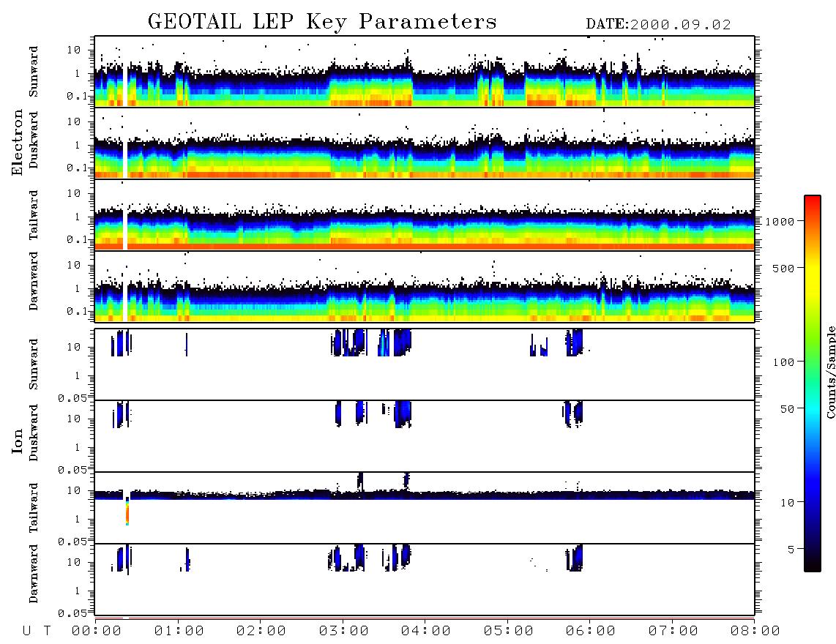Click the '50' colorbar tick label
The width and height of the screenshot is (836, 644).
point(788,409)
